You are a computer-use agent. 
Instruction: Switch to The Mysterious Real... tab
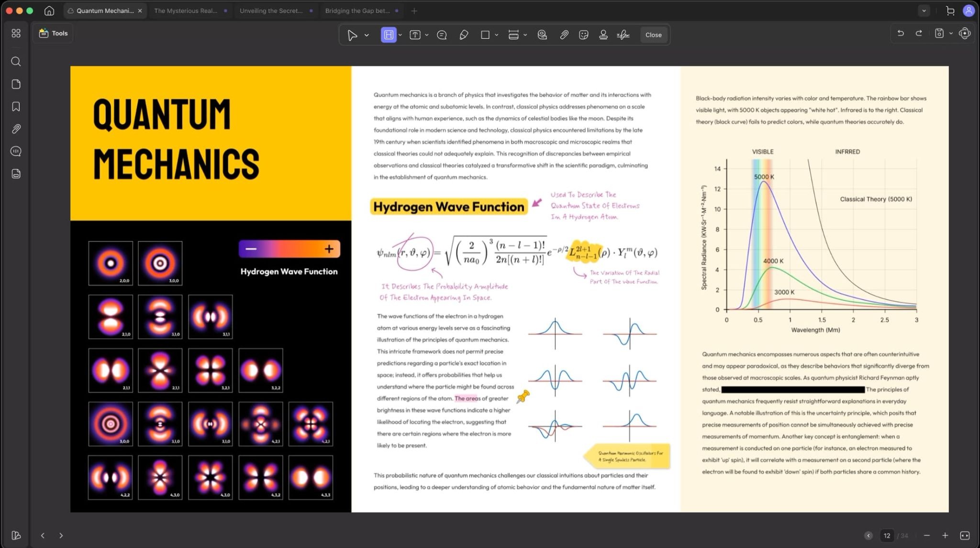(186, 11)
